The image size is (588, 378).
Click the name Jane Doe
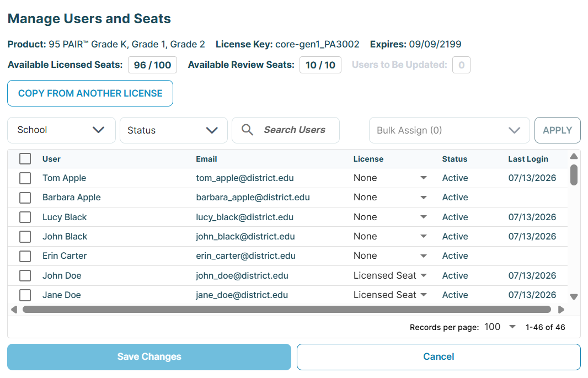point(61,295)
